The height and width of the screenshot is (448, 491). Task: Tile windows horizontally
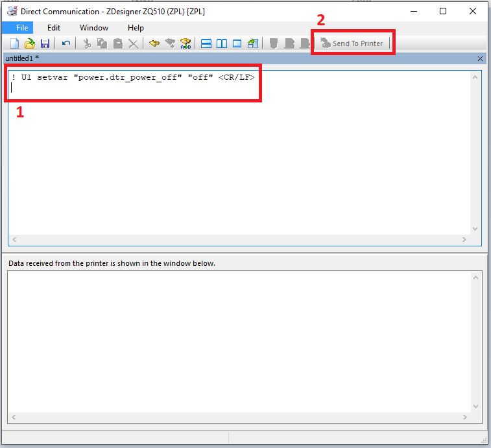click(206, 43)
